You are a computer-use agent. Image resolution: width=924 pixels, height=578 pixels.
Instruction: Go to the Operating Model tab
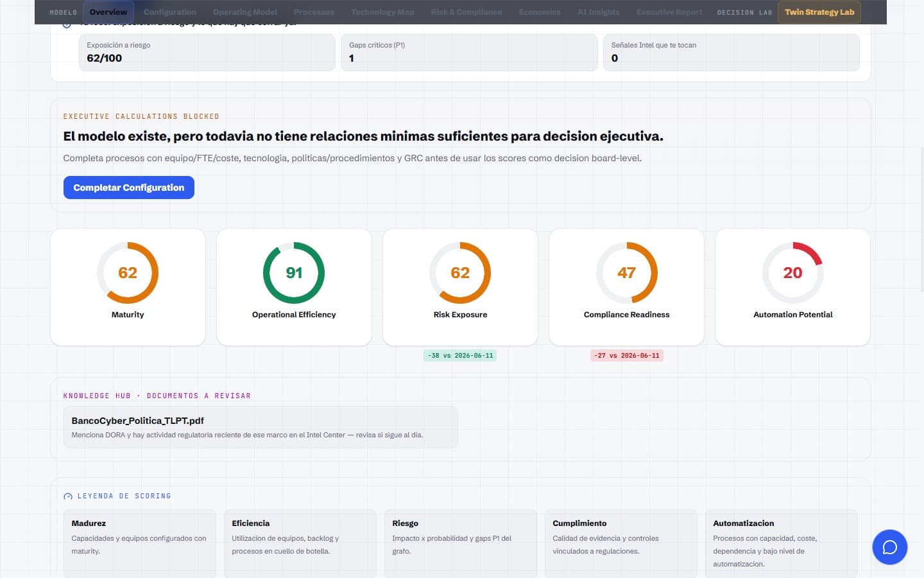point(245,12)
